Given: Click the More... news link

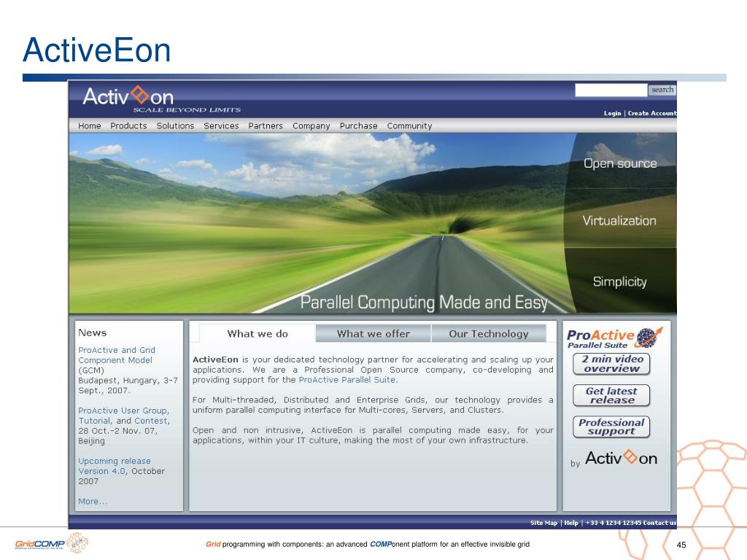Looking at the screenshot, I should click(x=93, y=501).
